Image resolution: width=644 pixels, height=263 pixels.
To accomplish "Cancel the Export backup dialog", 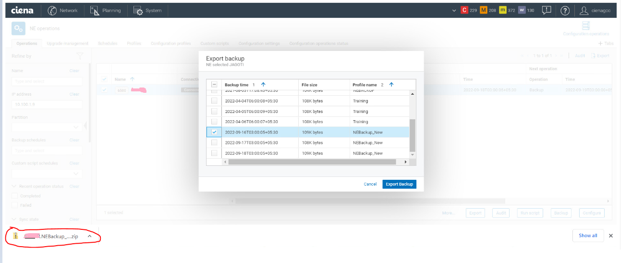I will tap(370, 184).
